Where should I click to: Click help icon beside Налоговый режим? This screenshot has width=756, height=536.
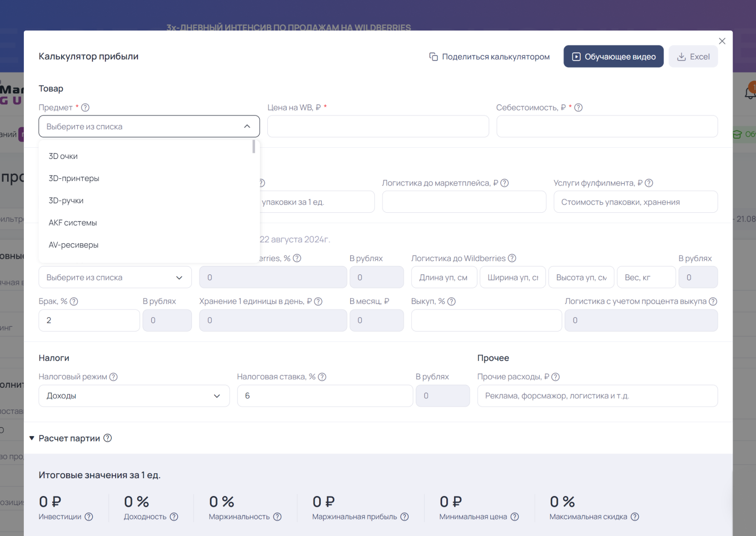click(x=113, y=377)
